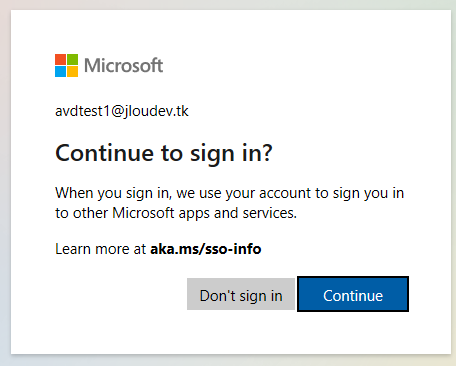Click the blue square of Microsoft logo
The width and height of the screenshot is (456, 366).
tap(60, 71)
